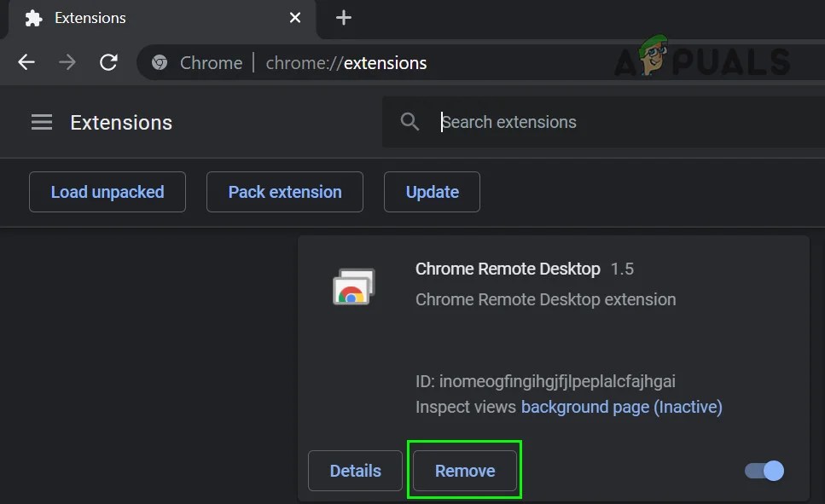
Task: Click the Chrome Remote Desktop icon
Action: 353,287
